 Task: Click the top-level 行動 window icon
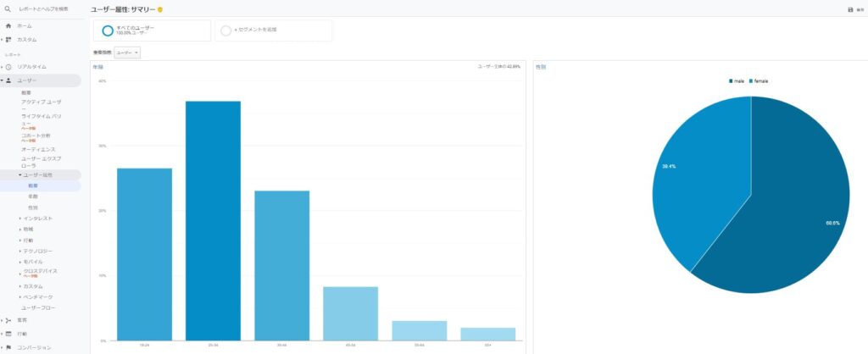pos(8,334)
